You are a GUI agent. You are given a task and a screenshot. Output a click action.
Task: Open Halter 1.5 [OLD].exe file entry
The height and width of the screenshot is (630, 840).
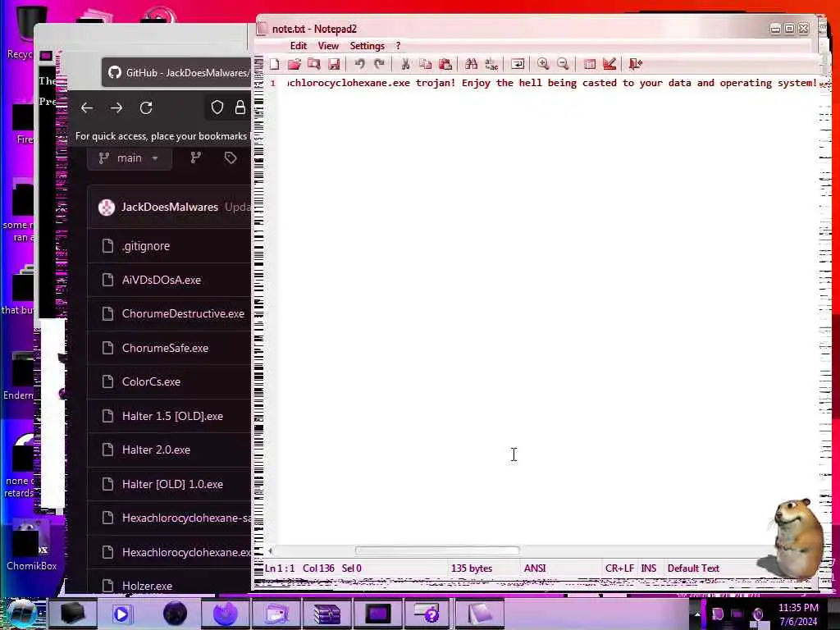pyautogui.click(x=172, y=416)
